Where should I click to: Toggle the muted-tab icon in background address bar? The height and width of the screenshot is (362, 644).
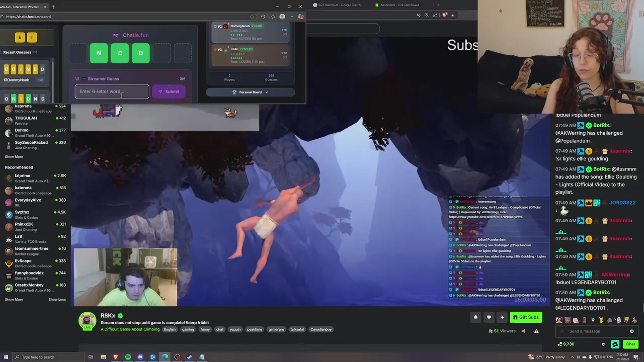tap(418, 15)
